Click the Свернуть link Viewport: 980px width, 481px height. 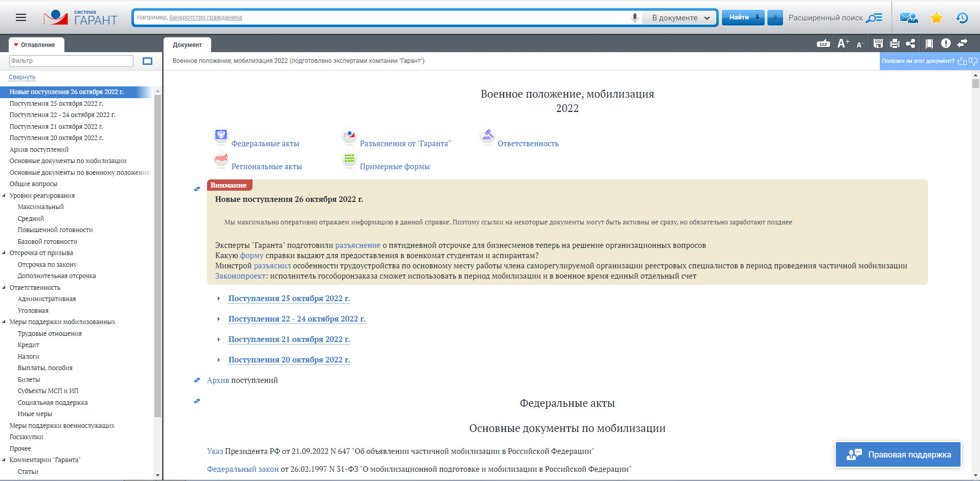click(22, 77)
